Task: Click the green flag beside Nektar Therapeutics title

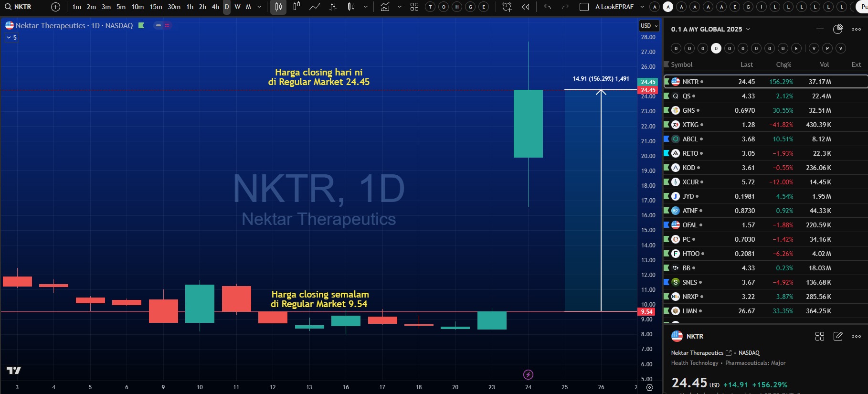Action: 141,25
